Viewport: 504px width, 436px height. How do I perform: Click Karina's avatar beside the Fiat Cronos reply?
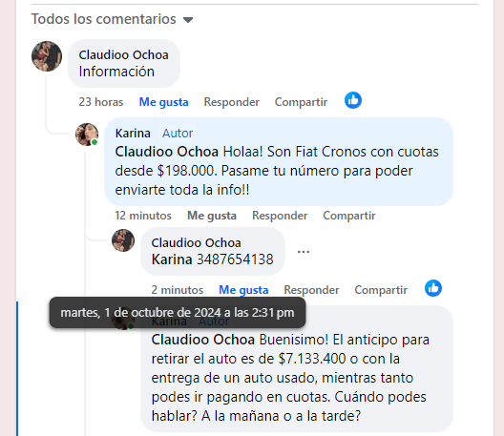pos(87,135)
